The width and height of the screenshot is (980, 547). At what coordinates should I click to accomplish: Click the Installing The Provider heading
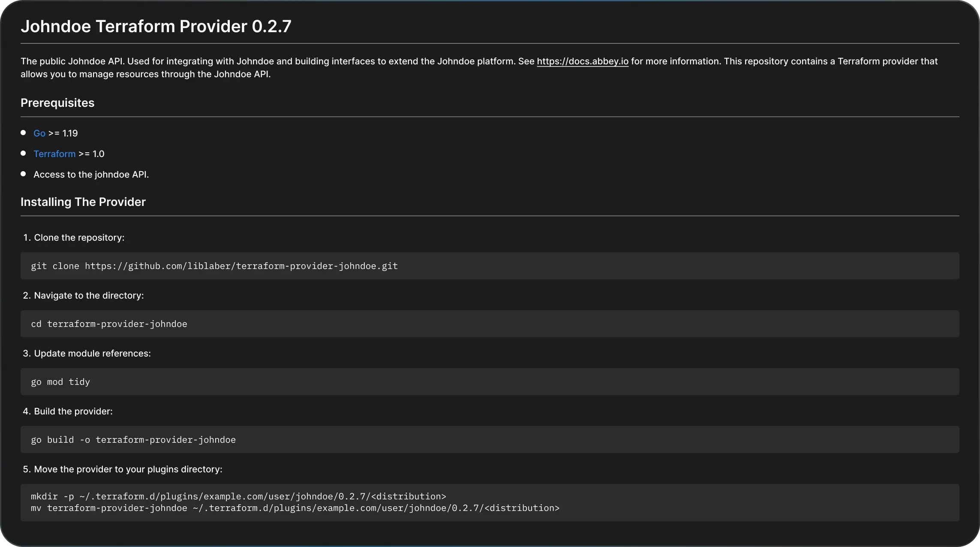click(83, 202)
